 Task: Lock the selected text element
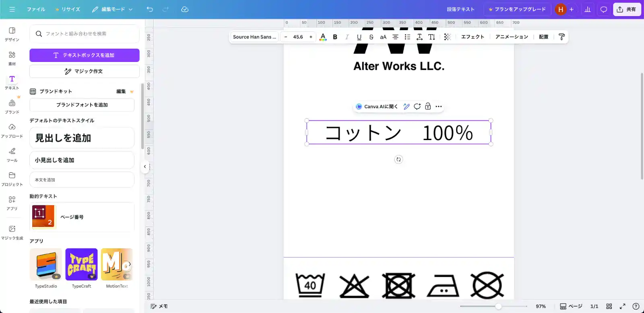click(428, 107)
